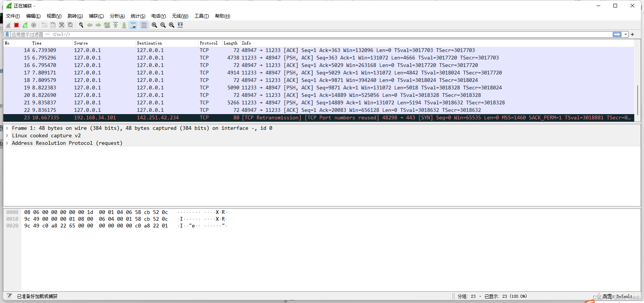Expand Address Resolution Protocol node
The height and width of the screenshot is (303, 644).
[7, 143]
